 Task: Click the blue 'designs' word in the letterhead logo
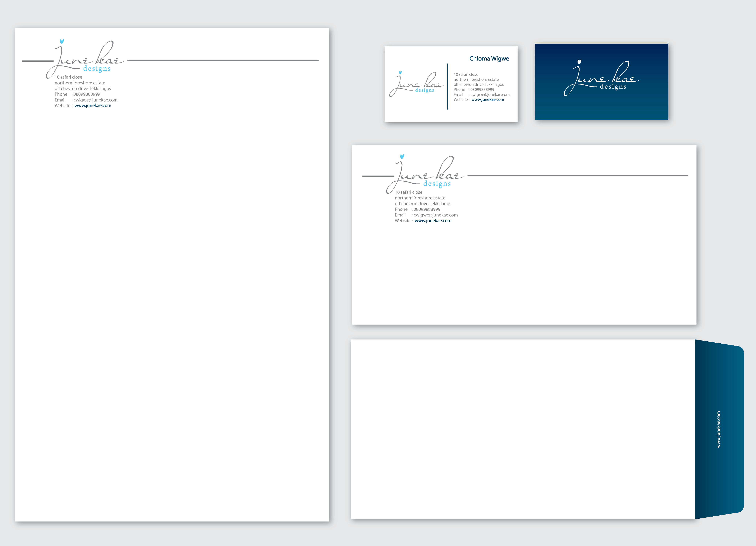point(97,69)
